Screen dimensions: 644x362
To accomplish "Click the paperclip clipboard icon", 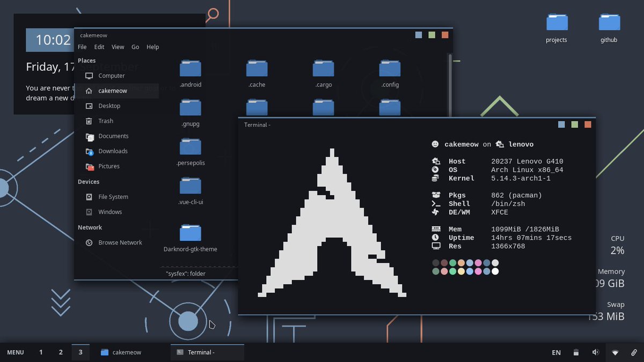I will (634, 352).
